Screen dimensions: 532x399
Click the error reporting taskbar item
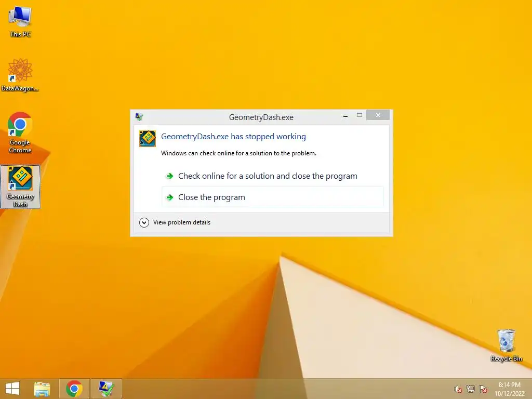tap(107, 389)
